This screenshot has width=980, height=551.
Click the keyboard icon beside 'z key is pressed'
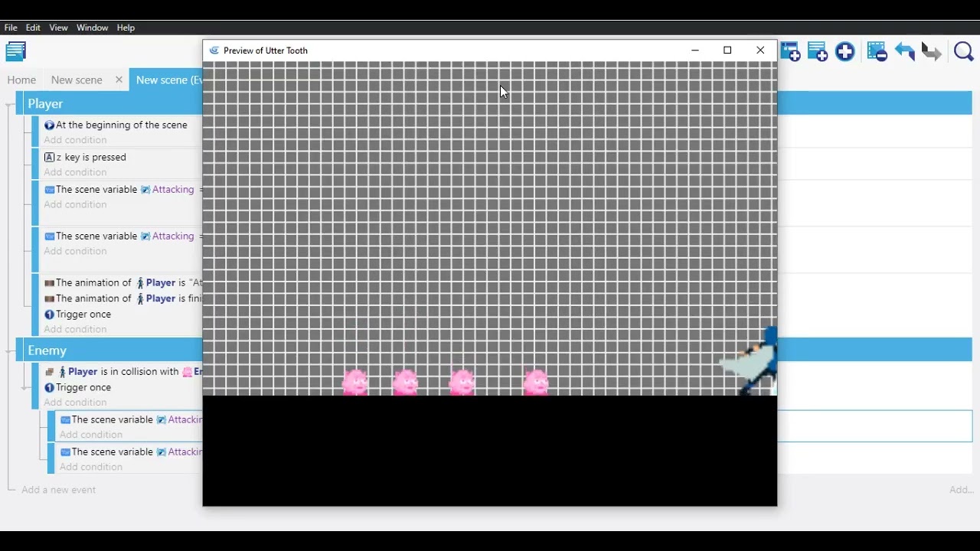(49, 157)
